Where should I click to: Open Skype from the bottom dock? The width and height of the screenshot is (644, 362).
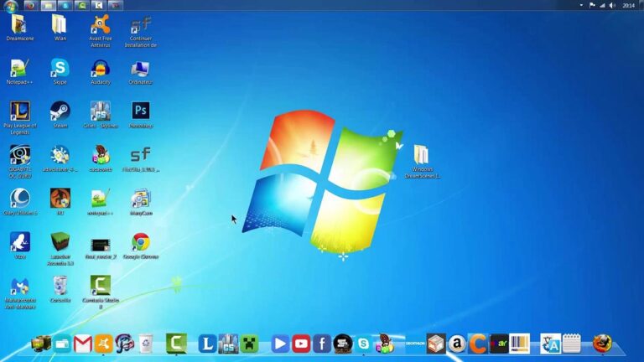click(363, 344)
